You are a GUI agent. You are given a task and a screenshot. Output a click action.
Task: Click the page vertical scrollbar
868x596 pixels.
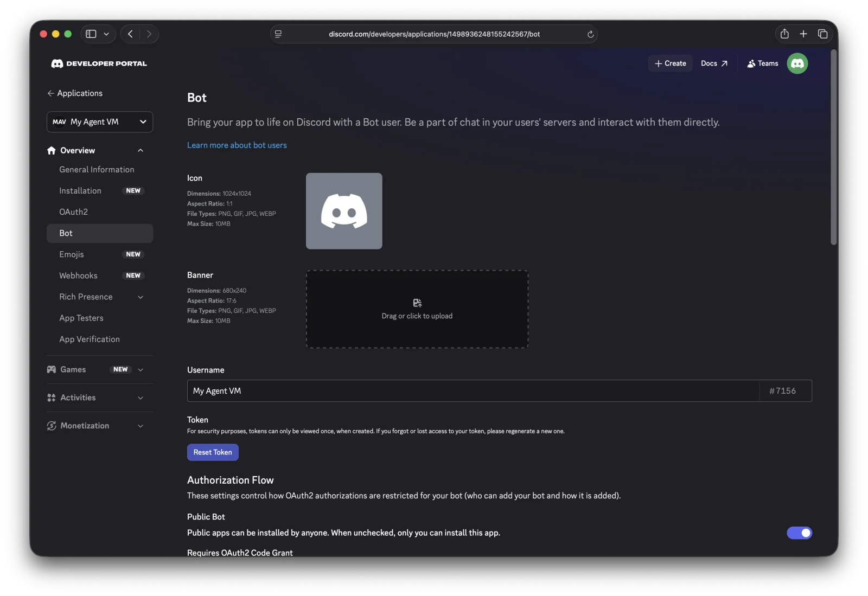(834, 148)
